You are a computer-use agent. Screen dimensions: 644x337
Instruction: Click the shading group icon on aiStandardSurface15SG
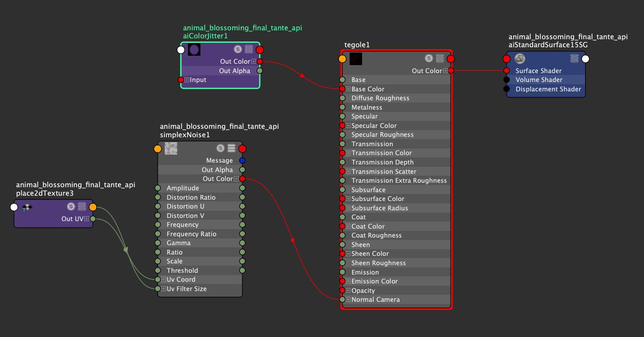click(x=520, y=58)
